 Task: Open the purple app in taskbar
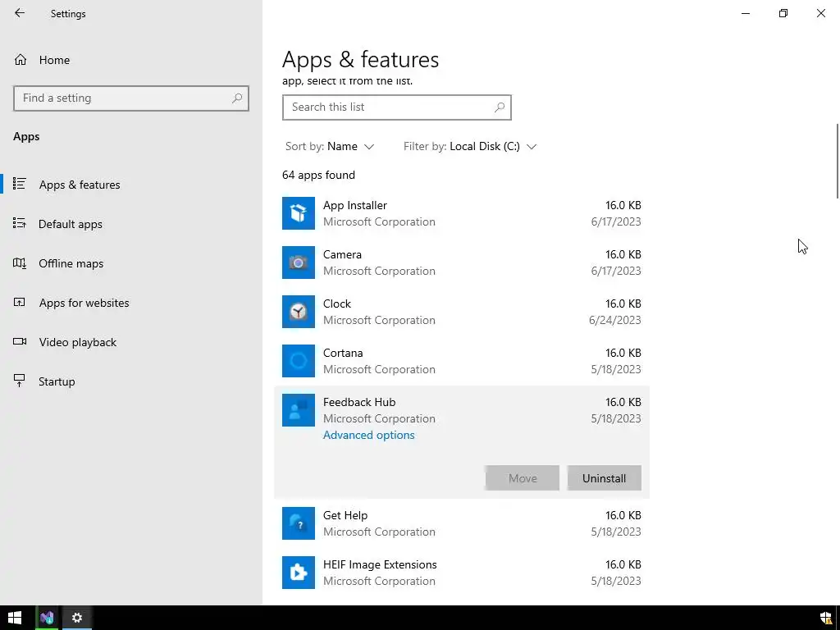click(x=47, y=618)
